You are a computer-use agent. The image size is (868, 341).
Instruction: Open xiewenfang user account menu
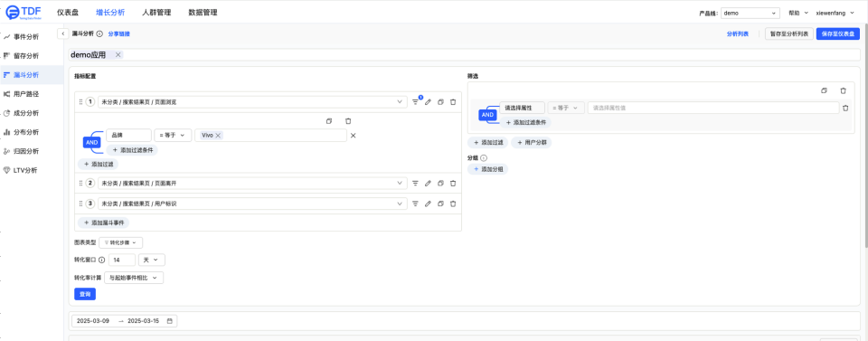point(835,12)
